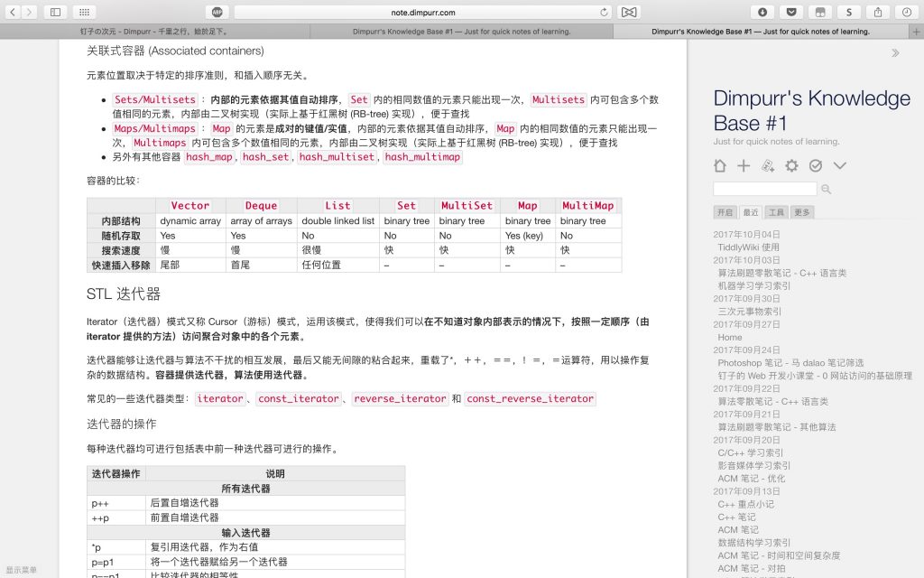Image resolution: width=924 pixels, height=578 pixels.
Task: Show browser downloads with the arrow icon
Action: click(762, 12)
